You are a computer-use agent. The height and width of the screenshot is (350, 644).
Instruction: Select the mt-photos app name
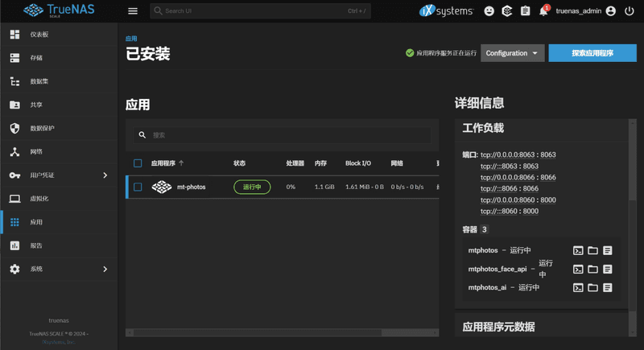192,187
